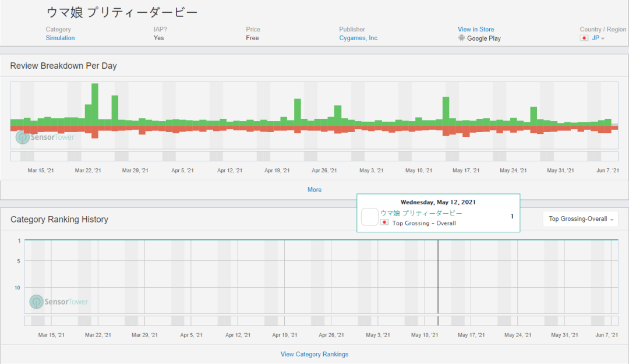
Task: Click the Google Play store label
Action: pyautogui.click(x=484, y=38)
